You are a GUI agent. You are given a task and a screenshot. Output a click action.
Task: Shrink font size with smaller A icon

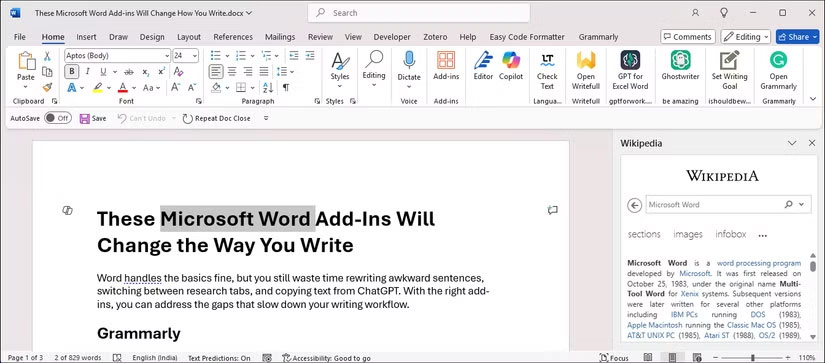(191, 87)
